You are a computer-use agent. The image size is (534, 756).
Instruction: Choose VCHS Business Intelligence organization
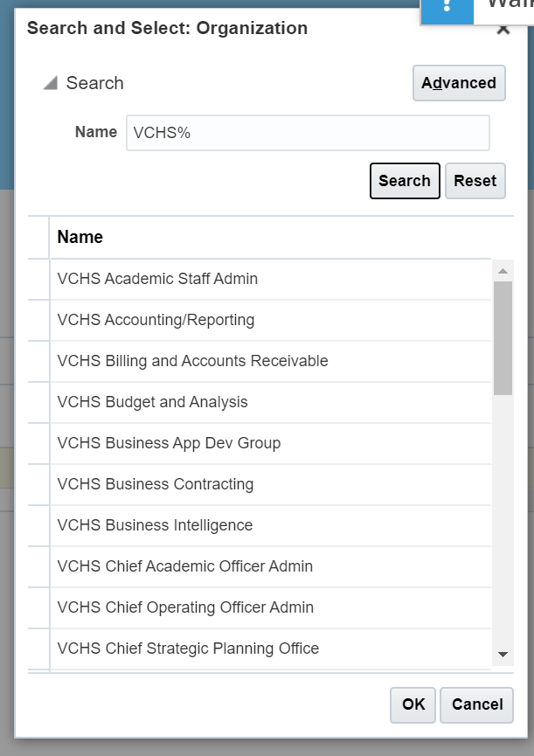coord(155,525)
